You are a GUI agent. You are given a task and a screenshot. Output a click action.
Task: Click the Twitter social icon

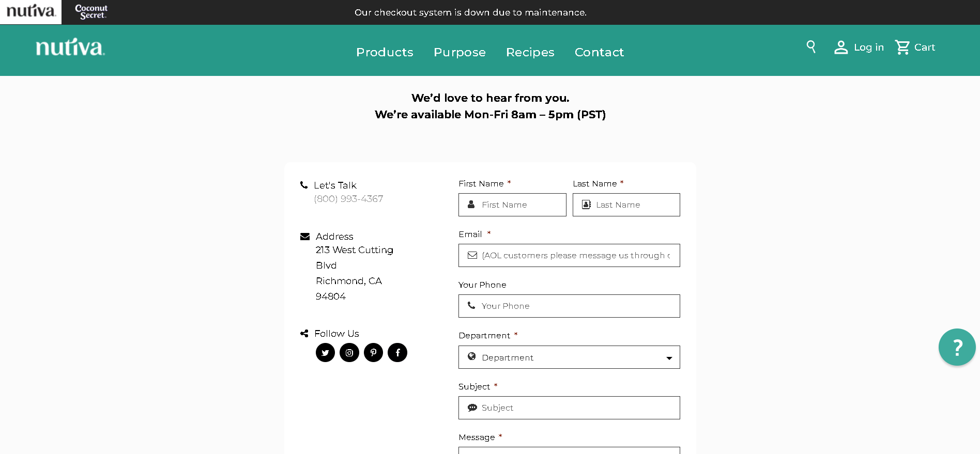(x=325, y=353)
